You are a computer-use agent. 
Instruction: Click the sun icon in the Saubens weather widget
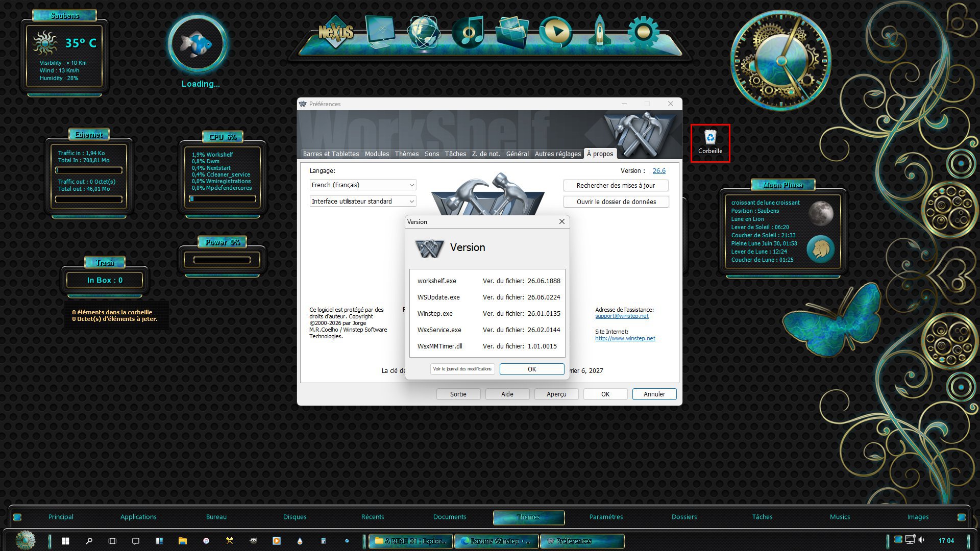coord(45,43)
